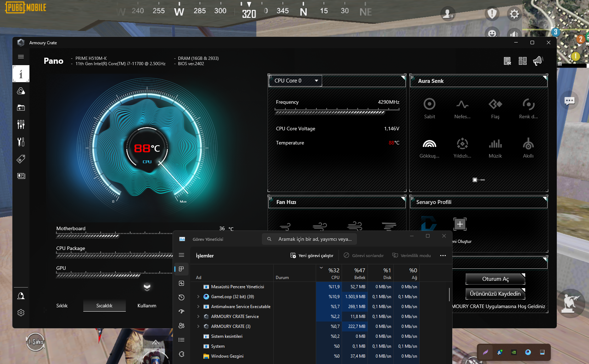Image resolution: width=589 pixels, height=364 pixels.
Task: Open the Aura Sync sidebar icon
Action: (x=21, y=91)
